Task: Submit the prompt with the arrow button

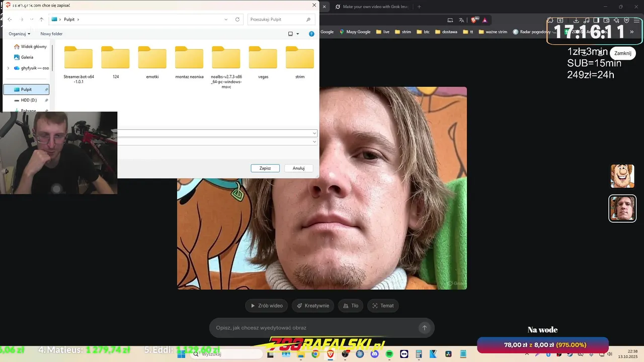Action: 424,328
